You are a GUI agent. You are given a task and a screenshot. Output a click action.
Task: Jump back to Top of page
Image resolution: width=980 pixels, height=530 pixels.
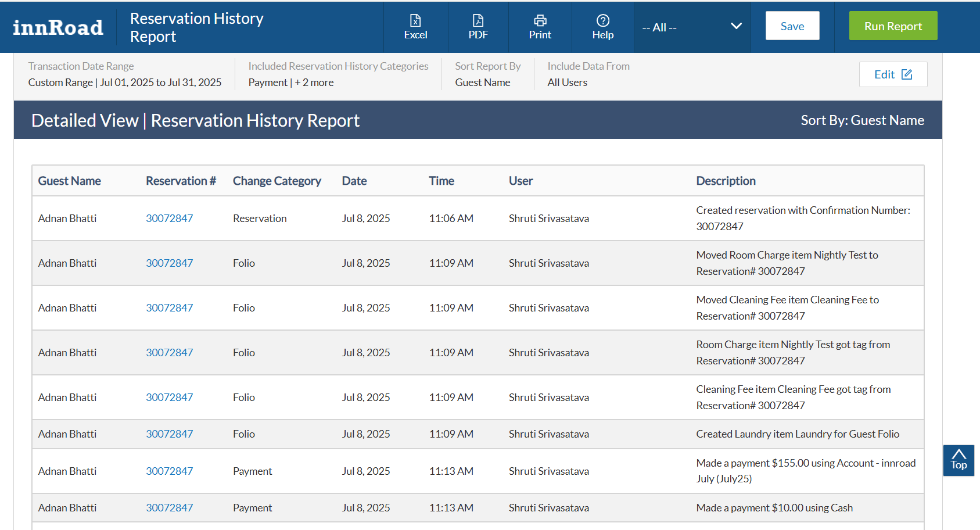tap(959, 460)
